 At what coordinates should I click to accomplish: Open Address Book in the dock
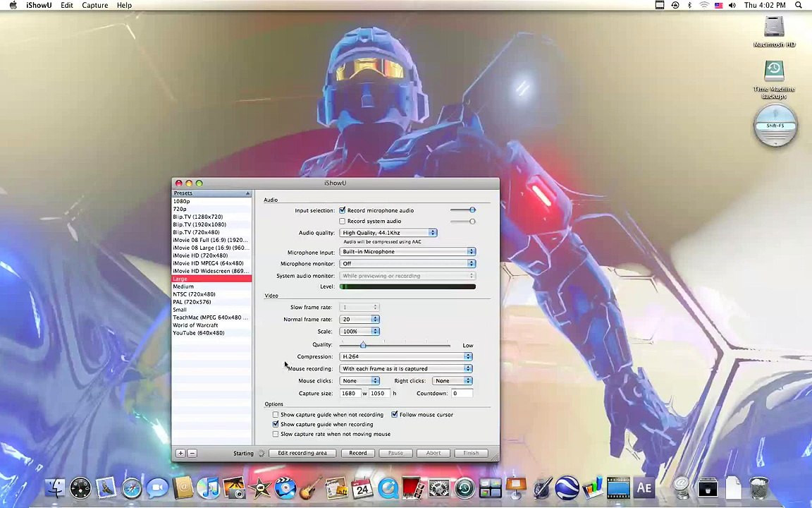(183, 488)
